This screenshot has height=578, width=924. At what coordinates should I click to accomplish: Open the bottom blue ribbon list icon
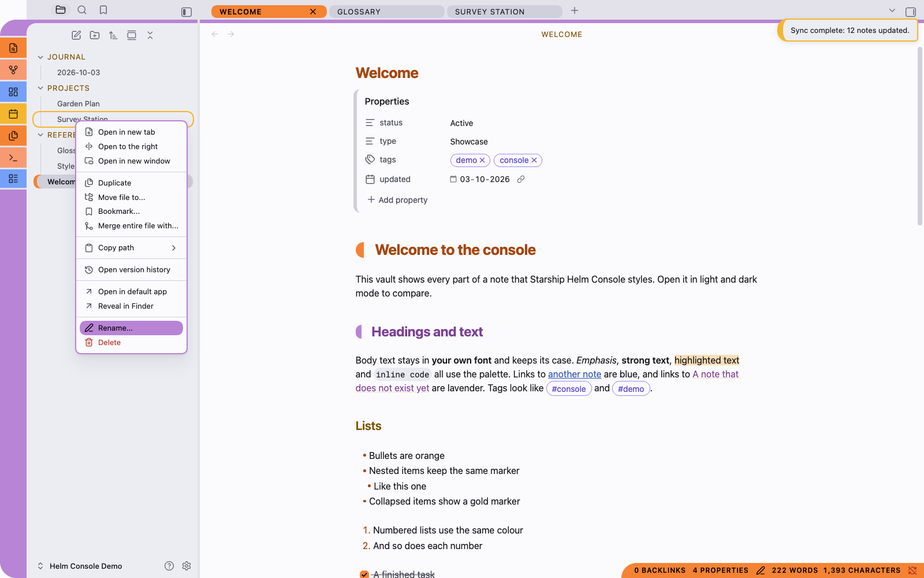click(13, 179)
